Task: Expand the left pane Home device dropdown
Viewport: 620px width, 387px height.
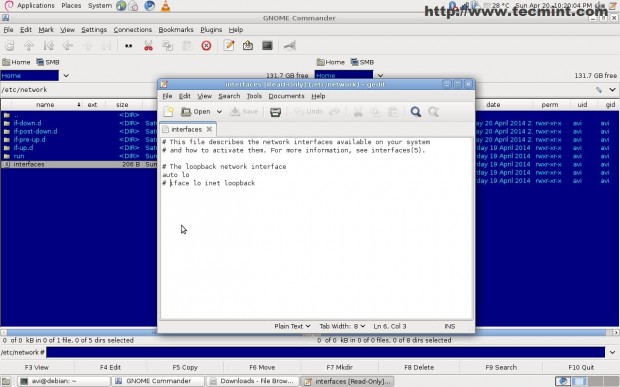Action: point(66,76)
